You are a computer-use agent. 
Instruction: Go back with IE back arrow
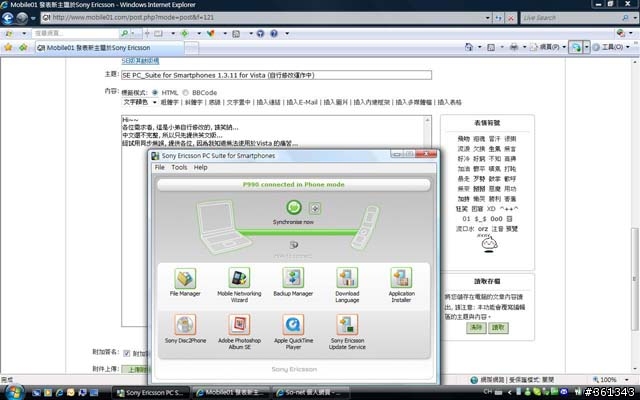[8, 18]
